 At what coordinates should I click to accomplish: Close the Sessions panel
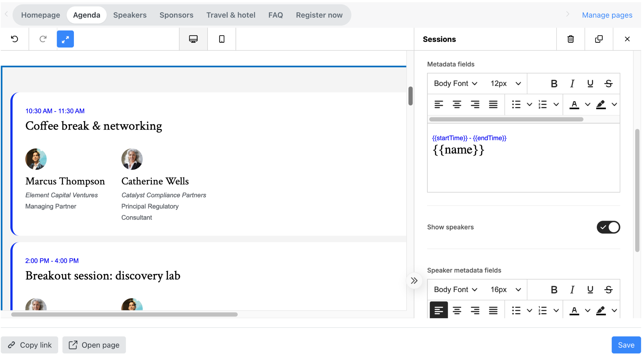pyautogui.click(x=627, y=39)
